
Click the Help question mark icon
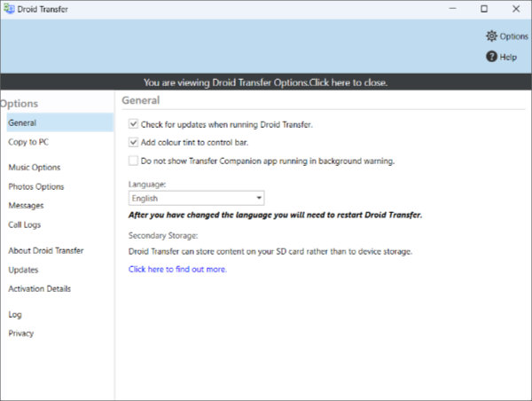[x=491, y=57]
